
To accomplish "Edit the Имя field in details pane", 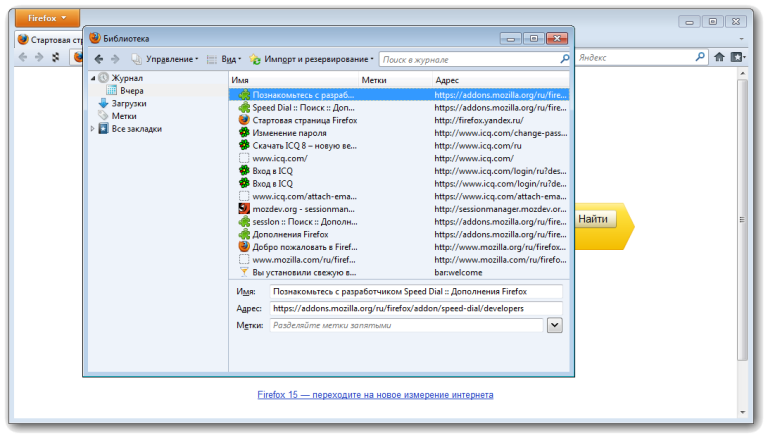I will tap(416, 292).
